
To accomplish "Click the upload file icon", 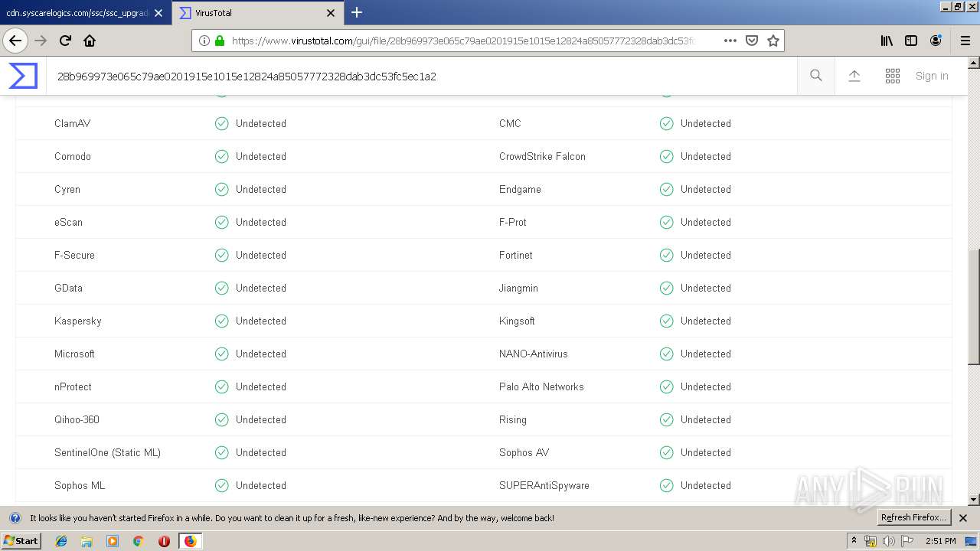I will [854, 76].
